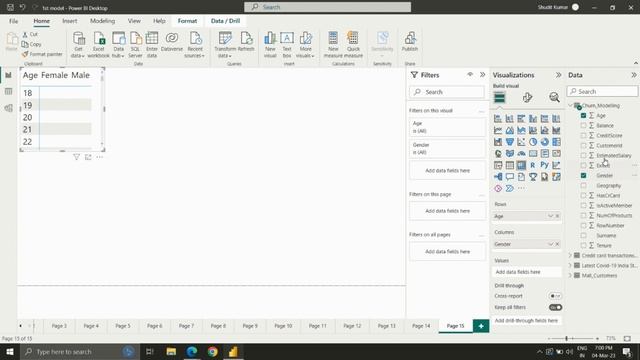Switch to the Insert ribbon tab
Screen dimensions: 640x360
coord(69,21)
